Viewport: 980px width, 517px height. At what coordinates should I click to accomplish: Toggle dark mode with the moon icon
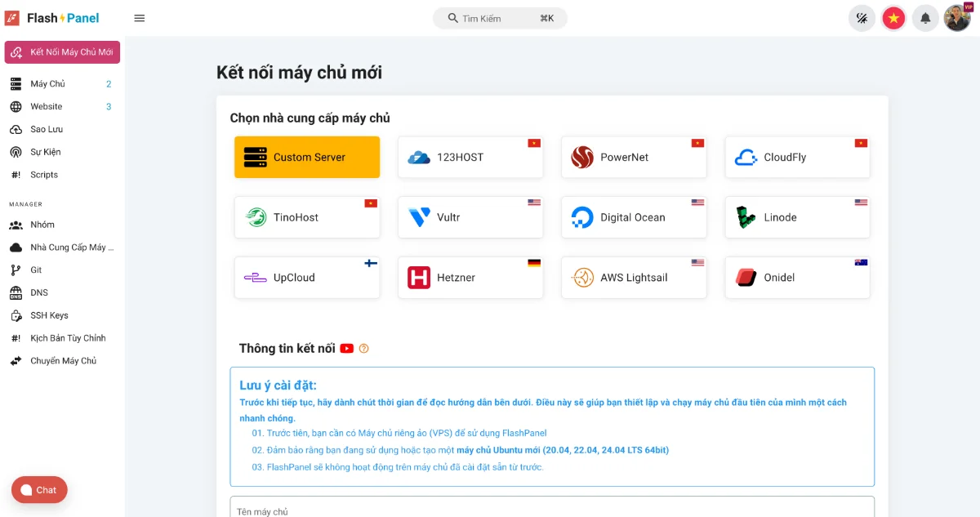[862, 17]
